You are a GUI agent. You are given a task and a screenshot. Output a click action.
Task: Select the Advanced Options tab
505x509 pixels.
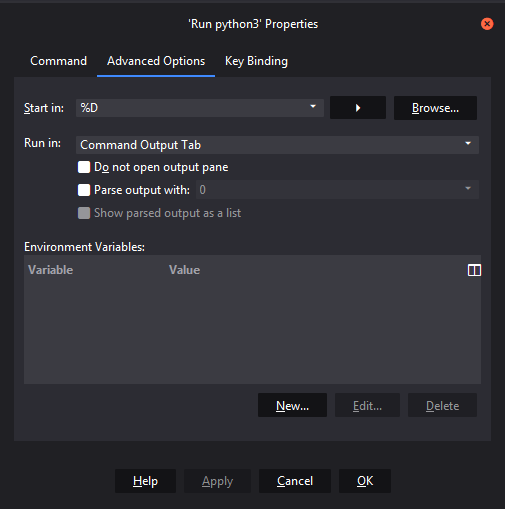tap(156, 61)
